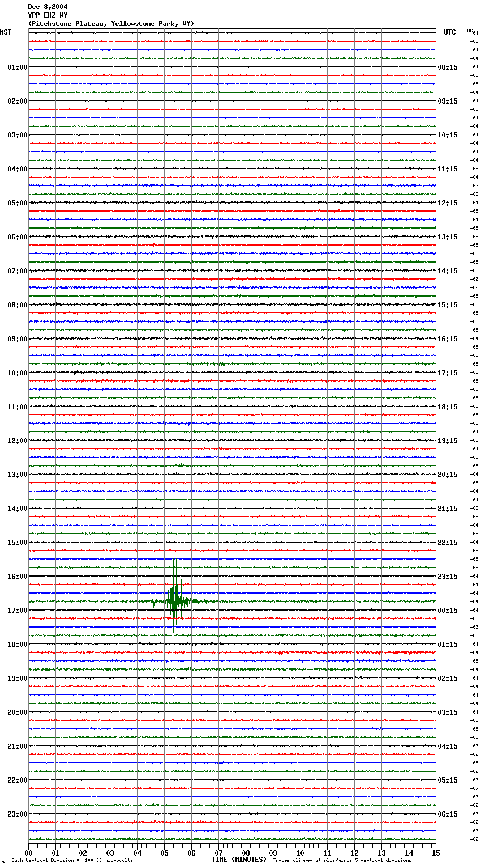Select the 05:00 MST time label
Viewport: 481px width, 868px height.
pyautogui.click(x=17, y=203)
